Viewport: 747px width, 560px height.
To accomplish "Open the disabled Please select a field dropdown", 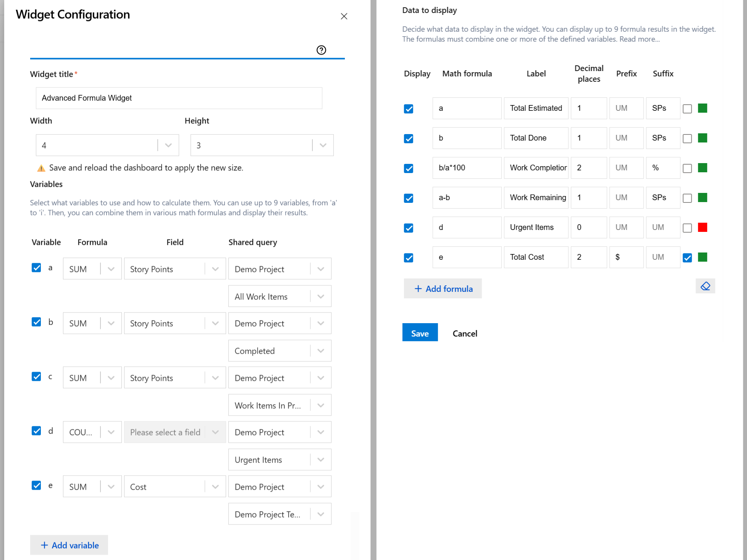I will (x=175, y=432).
